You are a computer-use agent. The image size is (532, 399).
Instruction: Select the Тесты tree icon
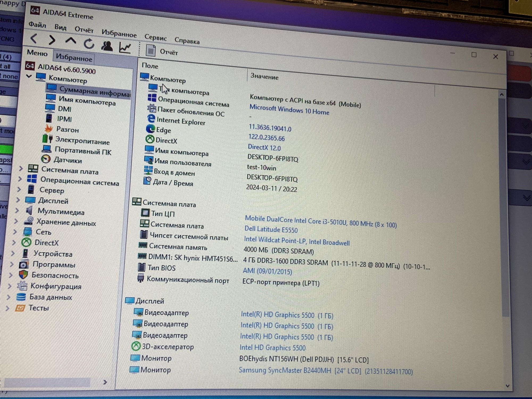coord(20,308)
